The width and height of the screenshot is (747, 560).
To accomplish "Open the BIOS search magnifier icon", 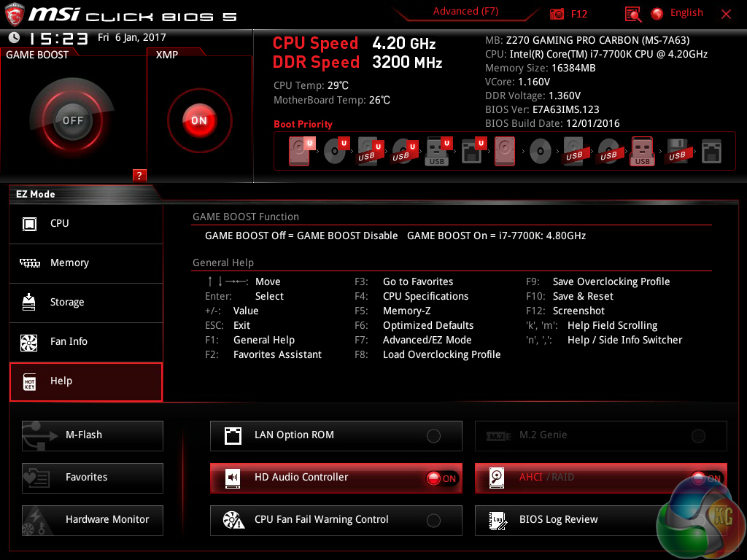I will point(632,14).
